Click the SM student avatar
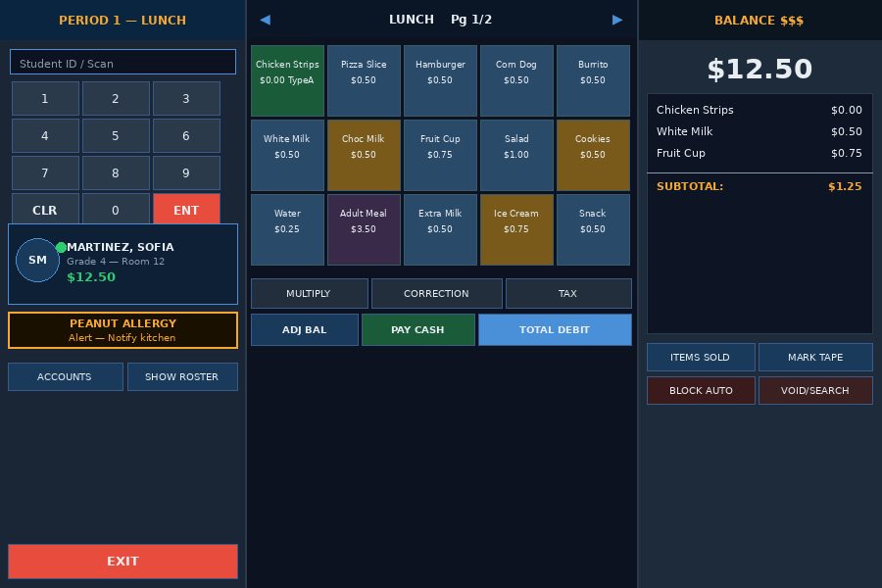Viewport: 882px width, 588px height. (x=37, y=260)
